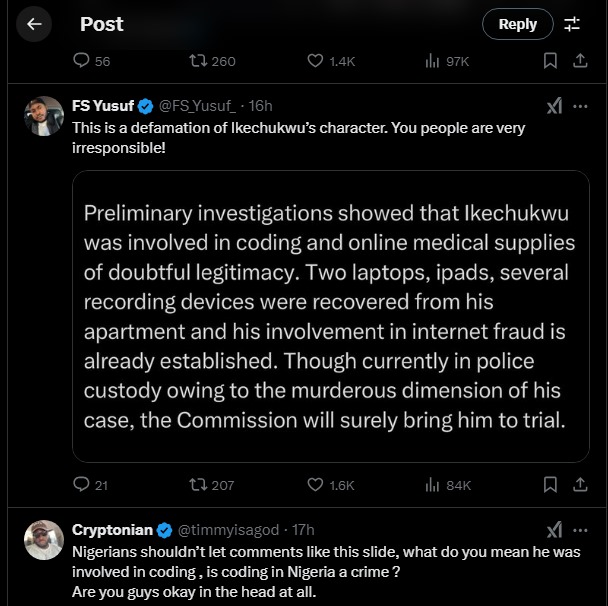Share the top post
The width and height of the screenshot is (608, 606).
pos(579,62)
